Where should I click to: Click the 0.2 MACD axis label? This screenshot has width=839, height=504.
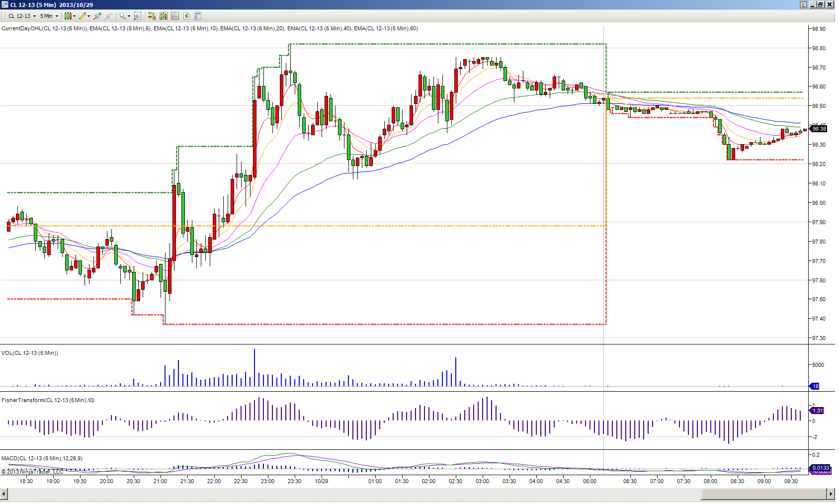coord(816,455)
